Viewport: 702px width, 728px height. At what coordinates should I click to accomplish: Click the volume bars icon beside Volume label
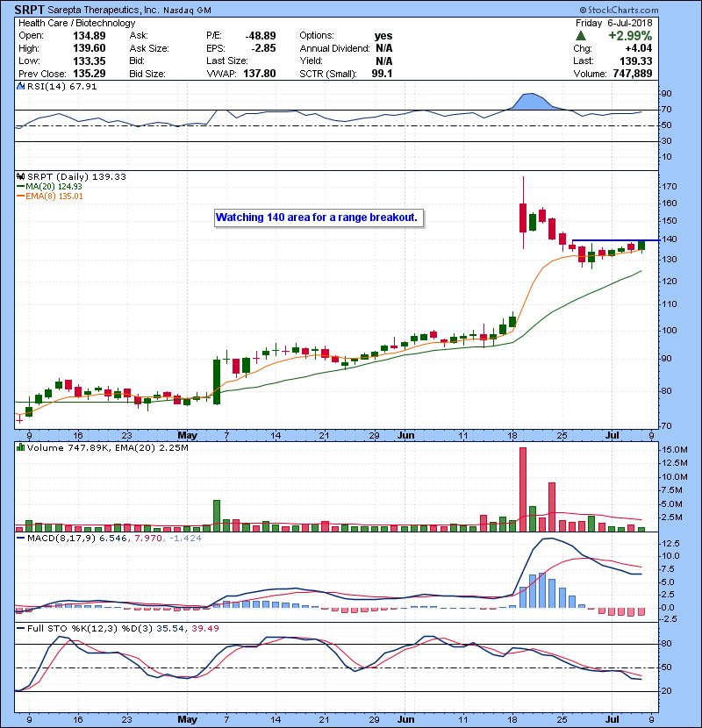pos(21,447)
